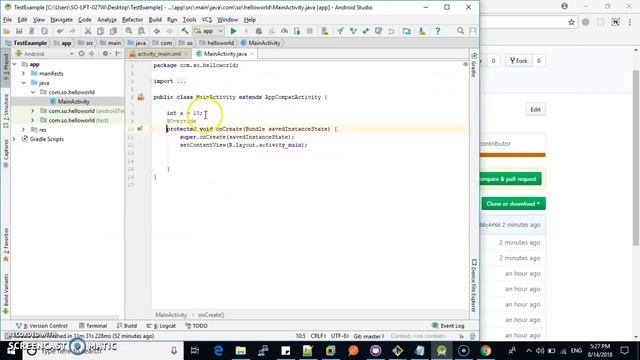Open the Logcat tool window
This screenshot has height=360, width=640.
[x=161, y=326]
